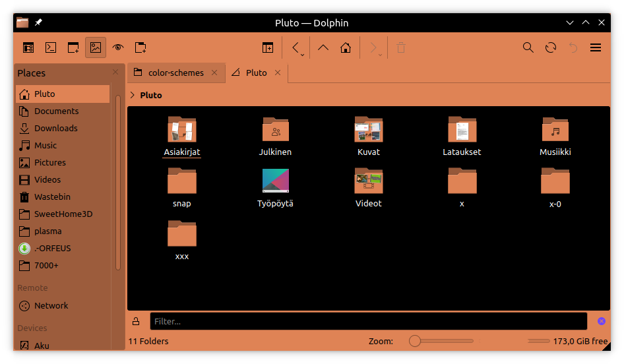Close filter bar with purple button
Screen dimensions: 624x364
coord(602,321)
